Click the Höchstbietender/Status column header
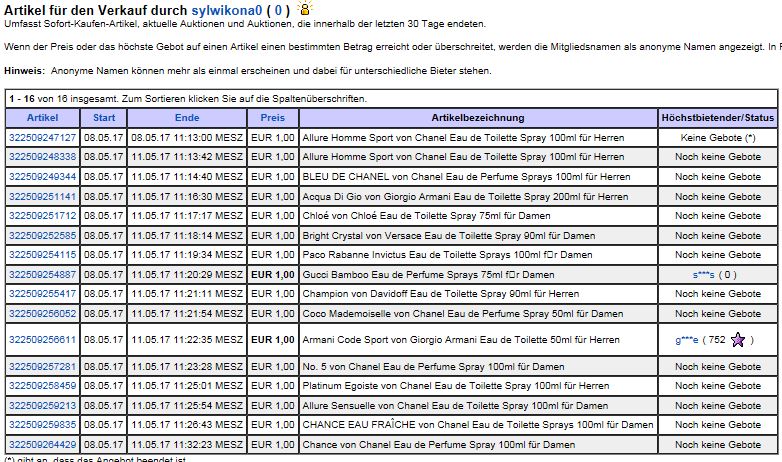Image resolution: width=782 pixels, height=462 pixels. click(x=718, y=118)
